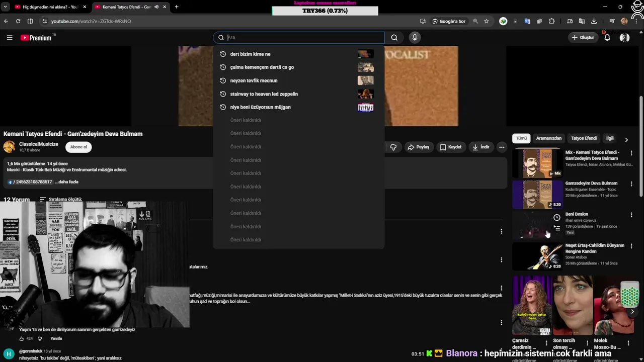The height and width of the screenshot is (362, 644).
Task: Open the Google Translate extension icon
Action: [x=527, y=21]
